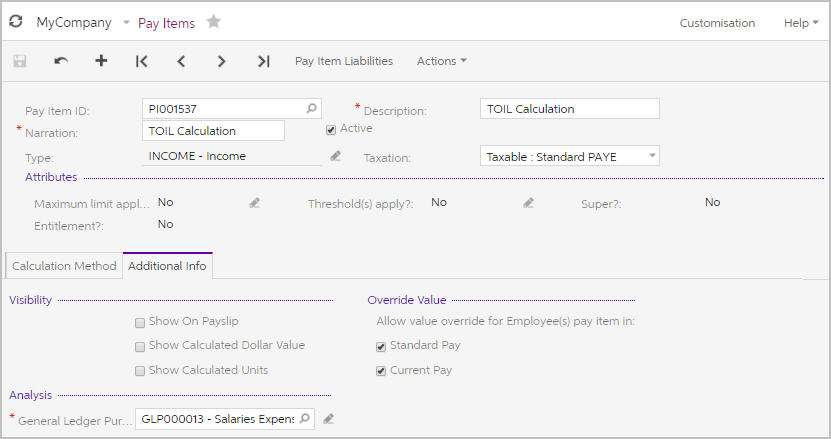Open Pay Item Liabilities

tap(344, 61)
